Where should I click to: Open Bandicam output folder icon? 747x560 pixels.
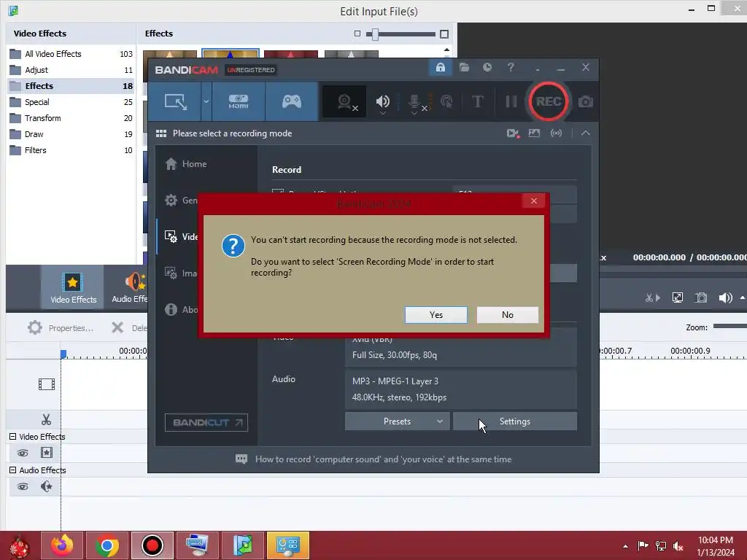464,67
